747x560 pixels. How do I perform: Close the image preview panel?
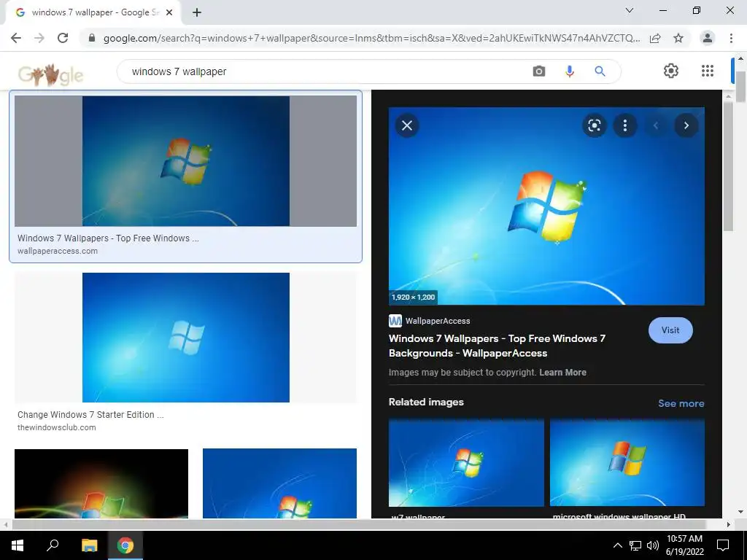click(x=407, y=125)
